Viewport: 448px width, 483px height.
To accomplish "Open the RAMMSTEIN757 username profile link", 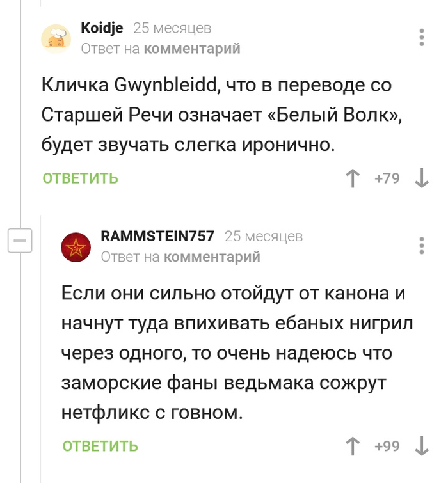I will click(157, 236).
